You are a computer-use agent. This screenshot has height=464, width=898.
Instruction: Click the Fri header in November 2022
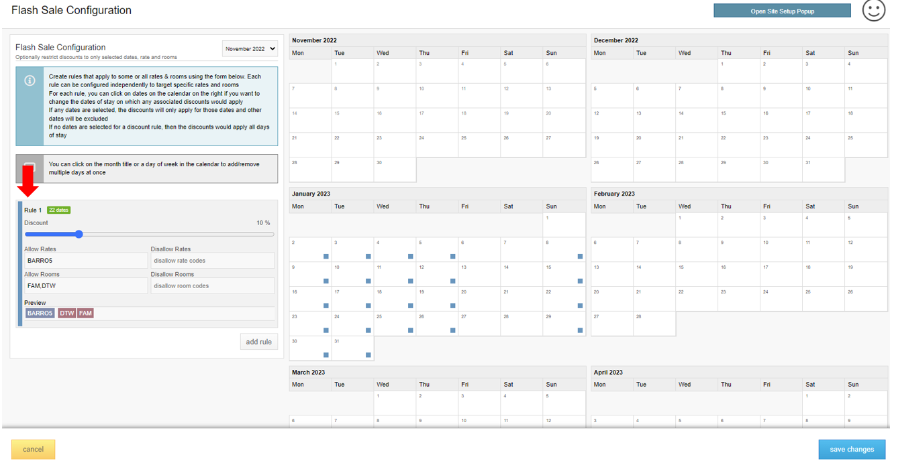coord(479,53)
